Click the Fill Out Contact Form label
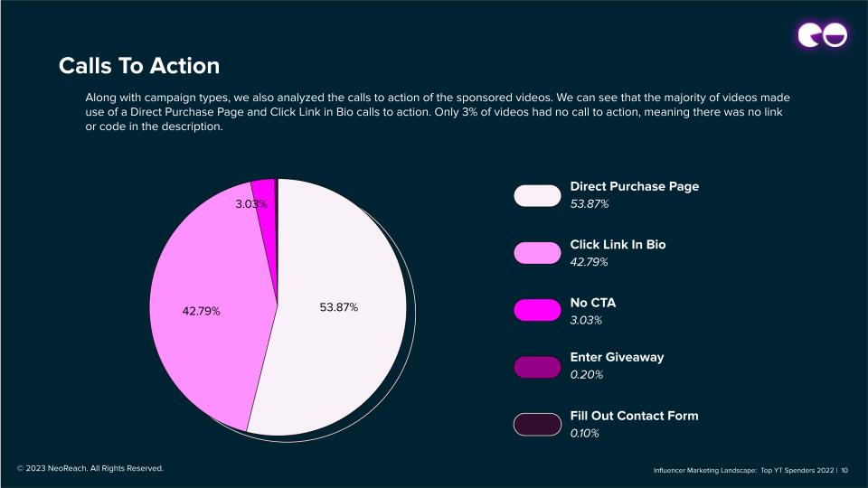 coord(634,416)
